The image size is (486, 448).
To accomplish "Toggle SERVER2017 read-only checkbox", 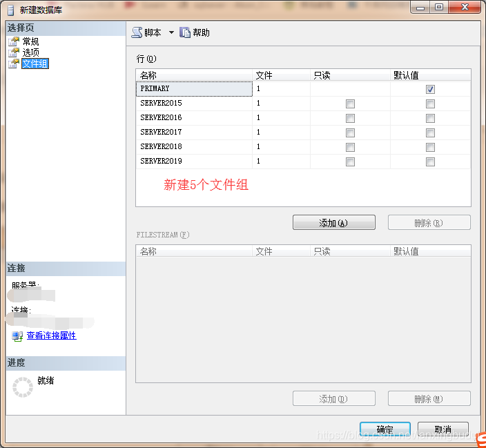I will click(350, 133).
